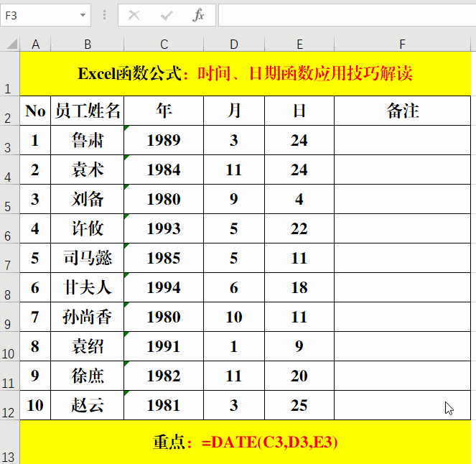Click the 备注 header cell

click(x=402, y=111)
